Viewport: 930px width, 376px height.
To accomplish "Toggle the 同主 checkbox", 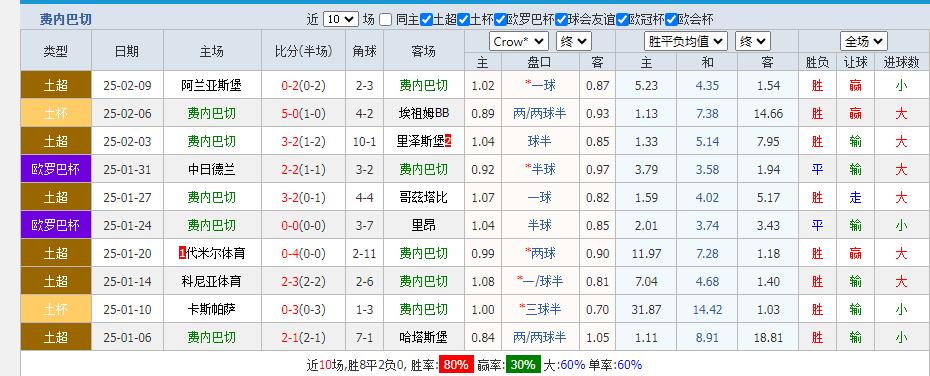I will coord(386,20).
